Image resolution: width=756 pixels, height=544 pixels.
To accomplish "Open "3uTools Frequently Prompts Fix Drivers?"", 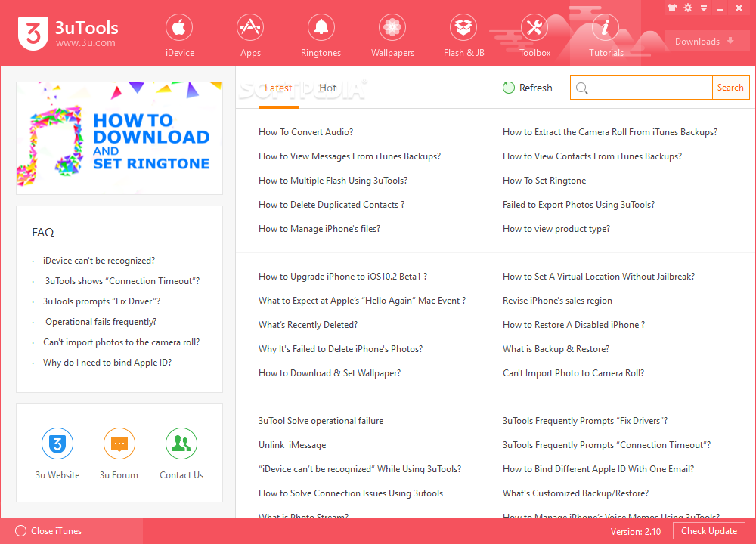I will tap(585, 421).
